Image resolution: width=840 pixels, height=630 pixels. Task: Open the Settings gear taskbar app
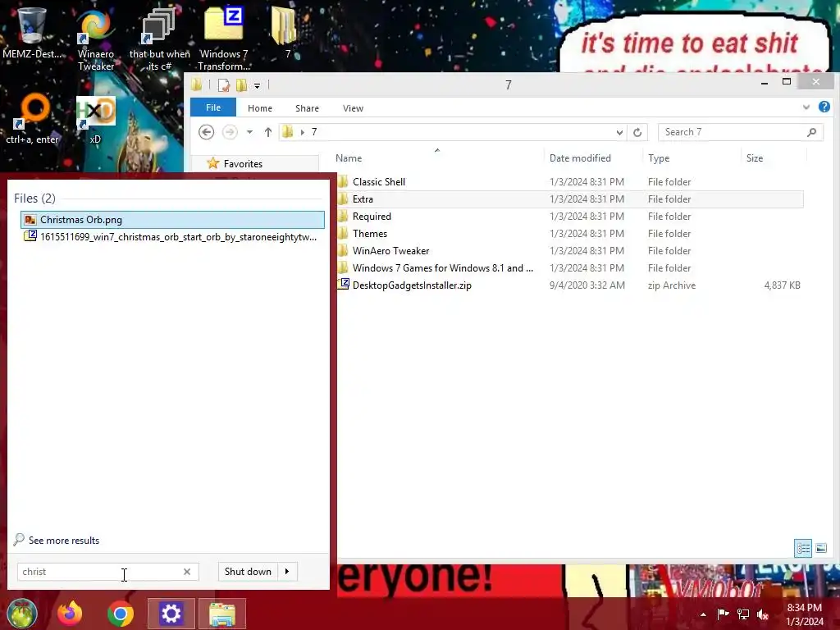tap(171, 614)
